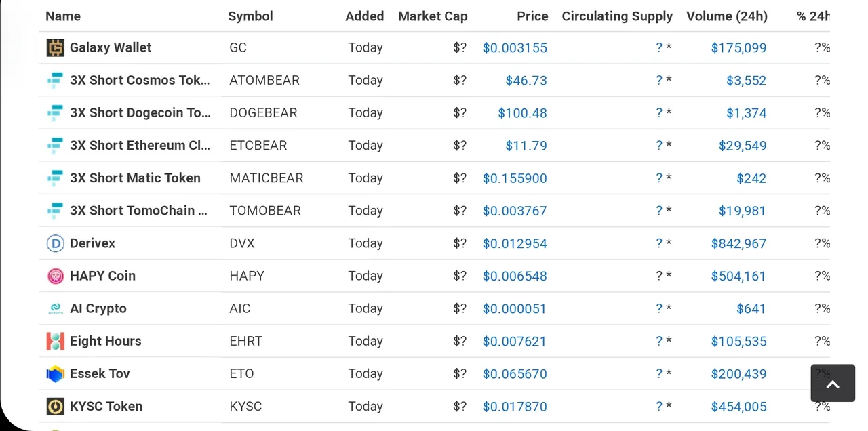Click DOGEBEAR volume $1,374

click(746, 113)
